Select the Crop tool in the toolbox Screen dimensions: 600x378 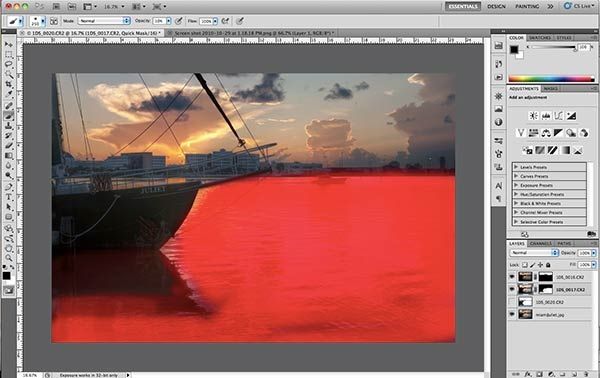[x=8, y=84]
